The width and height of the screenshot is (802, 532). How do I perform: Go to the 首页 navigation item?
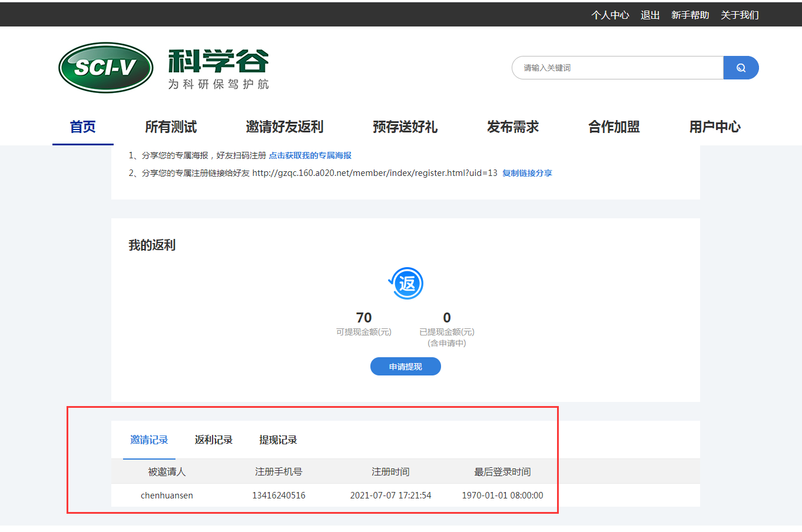[x=82, y=127]
